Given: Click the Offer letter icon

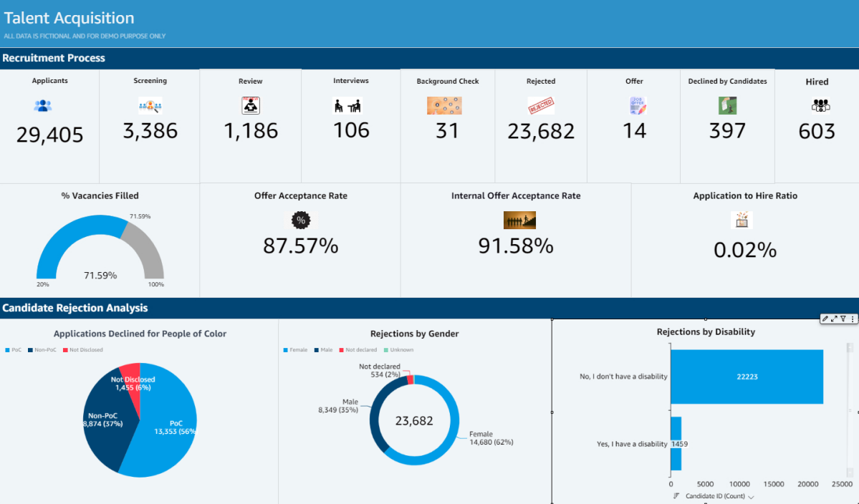Looking at the screenshot, I should (638, 105).
